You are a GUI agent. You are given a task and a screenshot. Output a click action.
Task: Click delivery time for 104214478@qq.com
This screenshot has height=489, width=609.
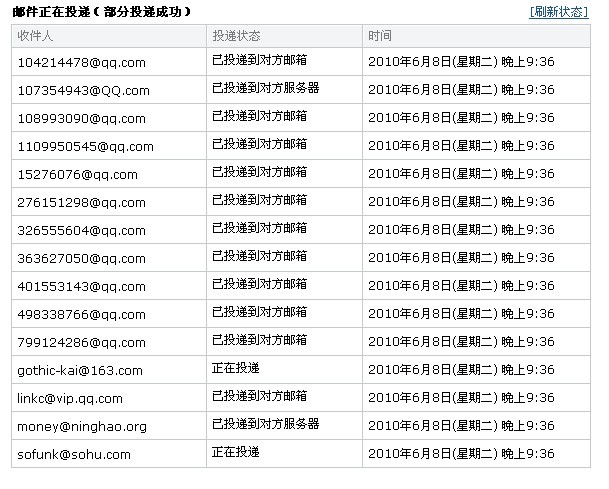coord(461,62)
